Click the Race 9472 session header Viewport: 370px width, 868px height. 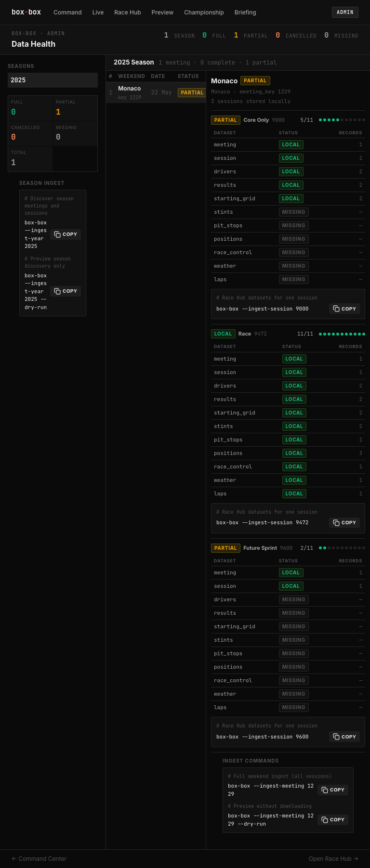point(288,334)
